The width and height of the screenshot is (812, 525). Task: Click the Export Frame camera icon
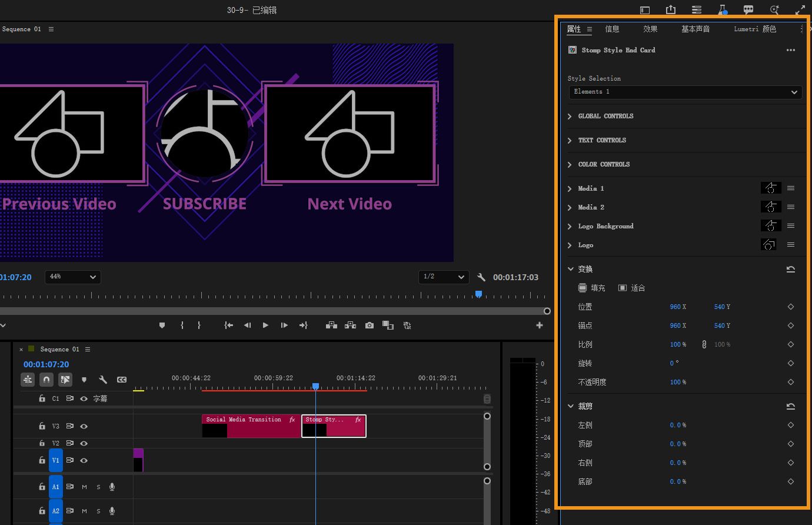(369, 325)
